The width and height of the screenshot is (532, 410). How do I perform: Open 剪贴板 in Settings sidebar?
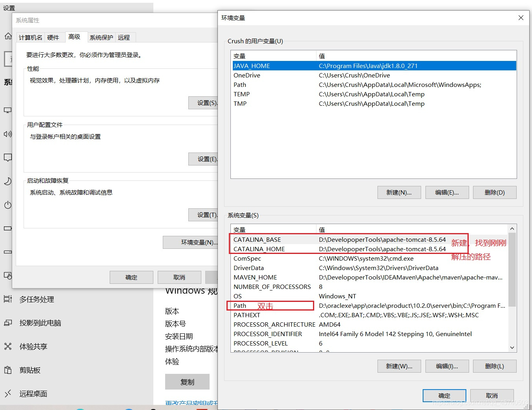[30, 370]
